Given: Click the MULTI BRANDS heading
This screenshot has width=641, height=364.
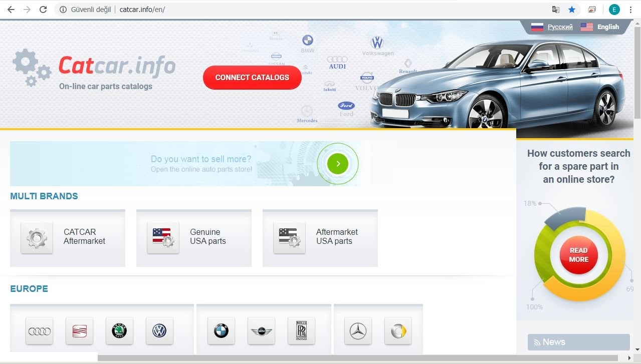Looking at the screenshot, I should click(x=44, y=196).
